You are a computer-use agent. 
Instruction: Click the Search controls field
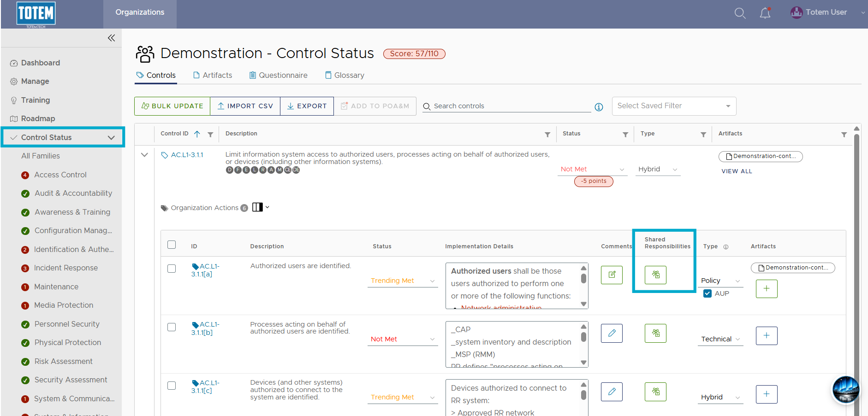(x=506, y=106)
